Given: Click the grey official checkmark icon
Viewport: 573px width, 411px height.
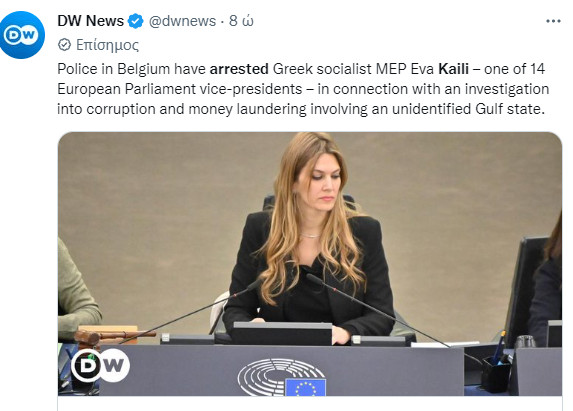Looking at the screenshot, I should [64, 45].
